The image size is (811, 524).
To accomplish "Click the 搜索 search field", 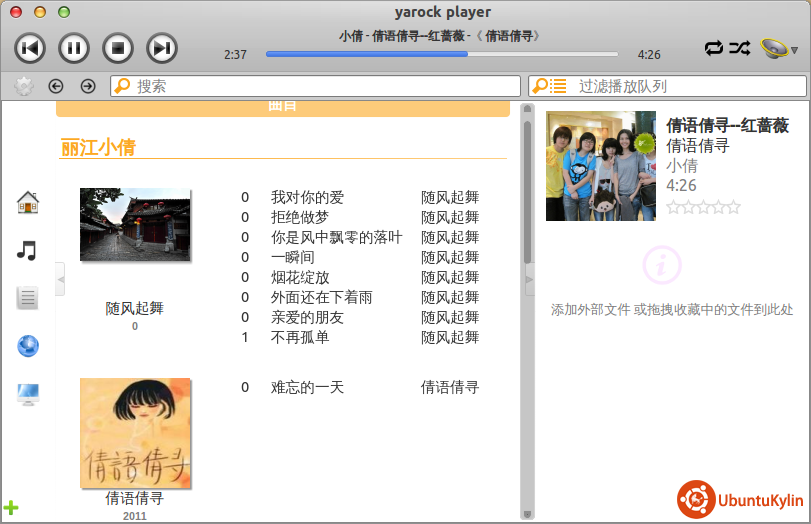I will (x=320, y=86).
